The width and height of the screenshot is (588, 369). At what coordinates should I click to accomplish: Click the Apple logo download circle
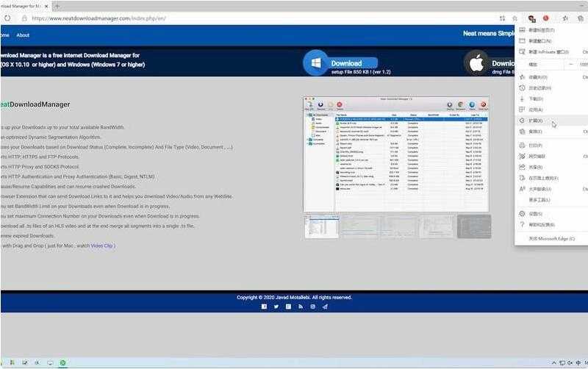[476, 63]
